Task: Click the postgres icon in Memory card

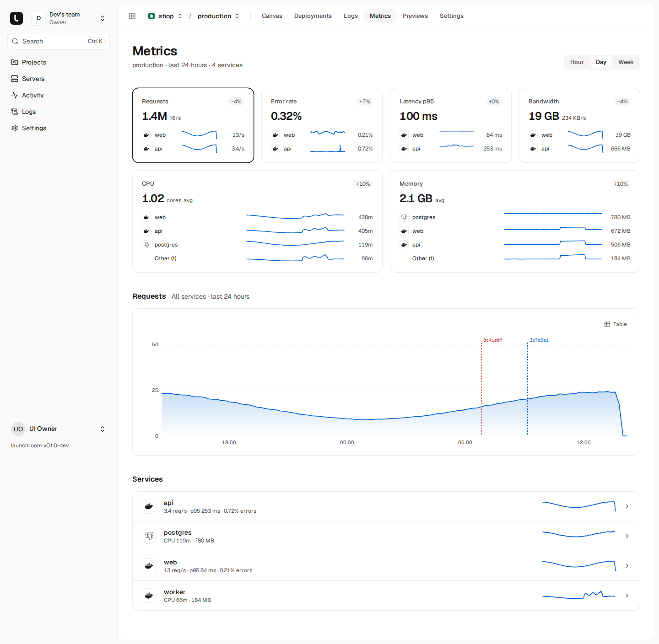Action: (x=404, y=217)
